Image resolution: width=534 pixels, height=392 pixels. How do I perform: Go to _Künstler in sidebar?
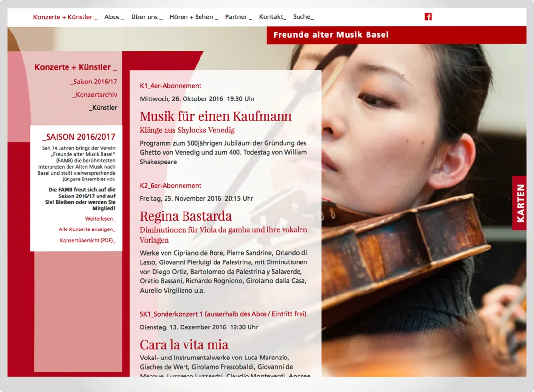tap(103, 108)
